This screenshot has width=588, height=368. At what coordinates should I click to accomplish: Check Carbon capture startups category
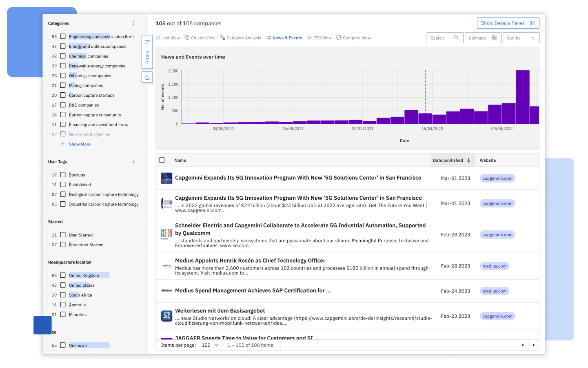click(x=63, y=95)
